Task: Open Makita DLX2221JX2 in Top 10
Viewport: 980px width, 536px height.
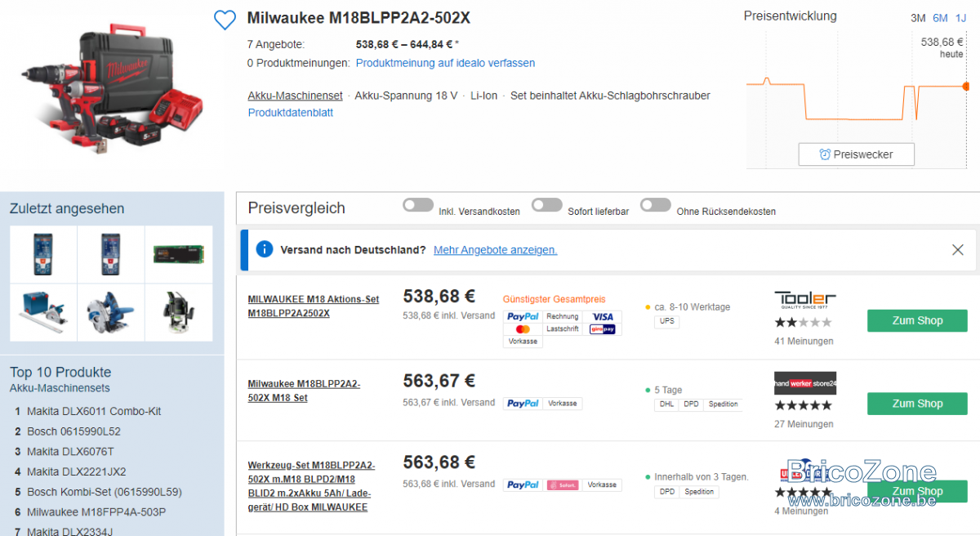Action: (77, 471)
